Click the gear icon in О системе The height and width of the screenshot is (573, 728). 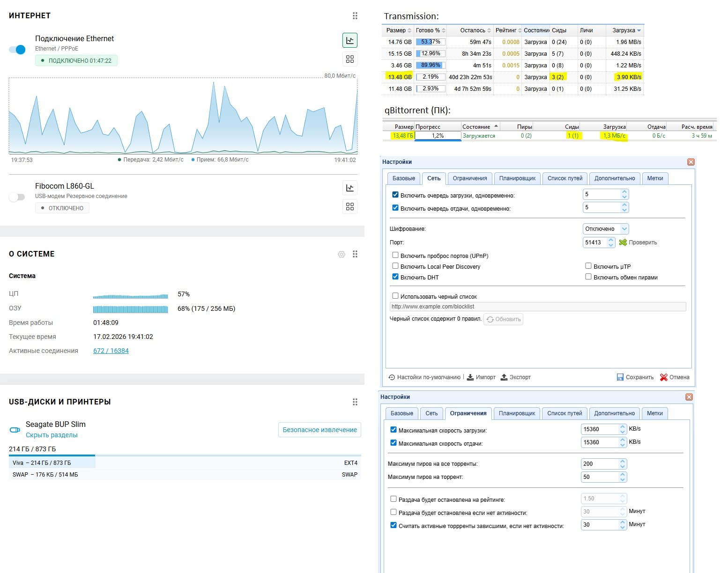(342, 254)
